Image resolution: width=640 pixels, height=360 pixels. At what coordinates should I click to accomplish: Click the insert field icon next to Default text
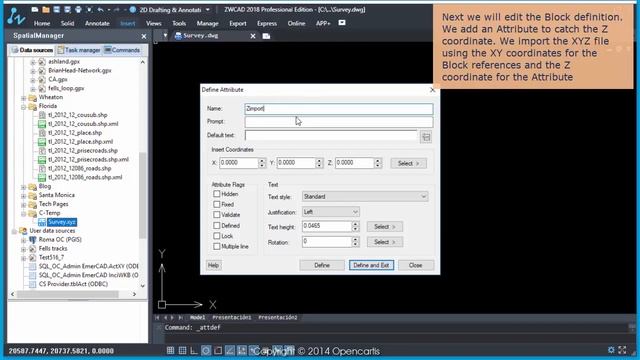point(426,137)
